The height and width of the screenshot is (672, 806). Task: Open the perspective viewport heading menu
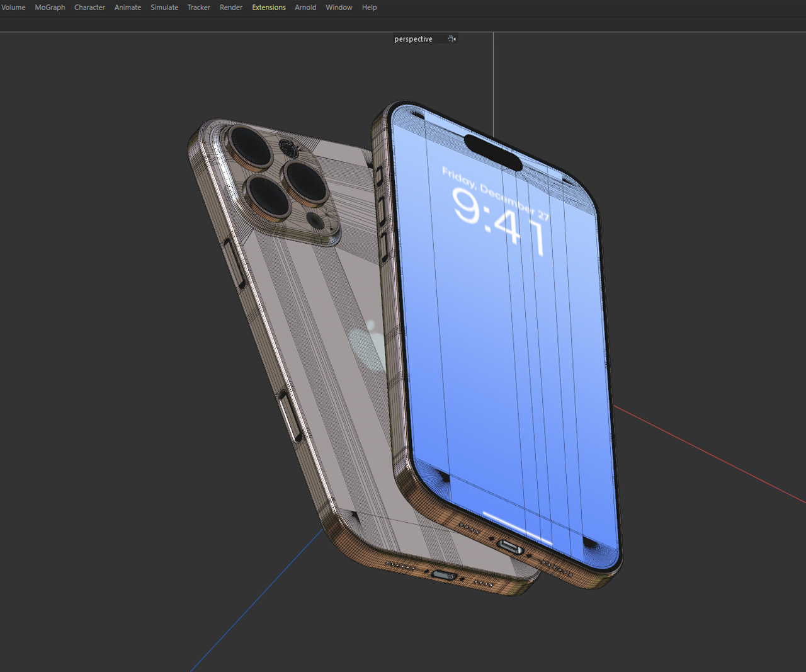(413, 38)
